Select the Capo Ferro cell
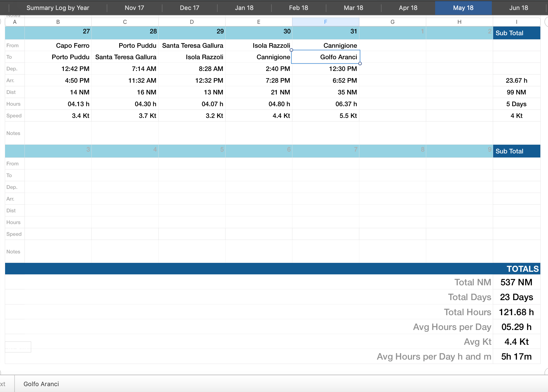This screenshot has height=392, width=548. click(x=73, y=45)
